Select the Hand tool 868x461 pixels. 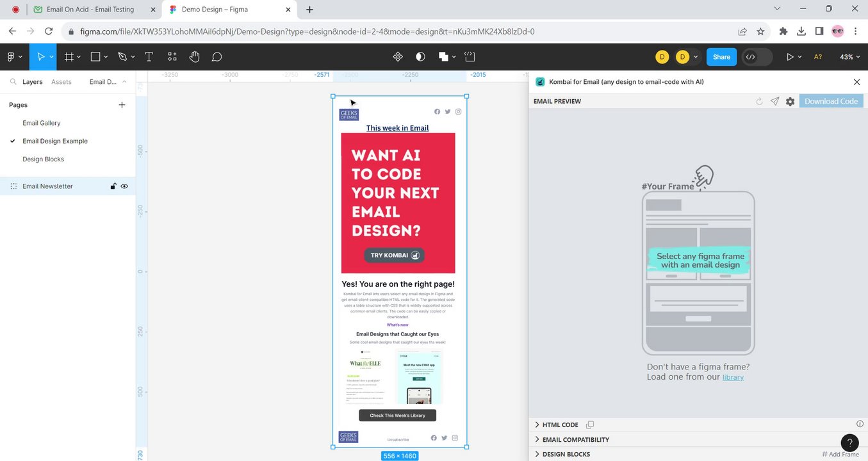point(195,57)
